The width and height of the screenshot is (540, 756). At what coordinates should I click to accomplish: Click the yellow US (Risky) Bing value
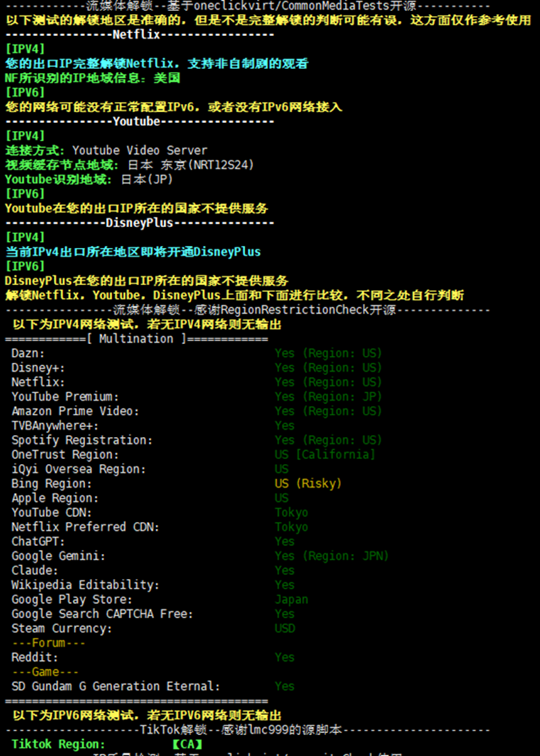coord(308,484)
